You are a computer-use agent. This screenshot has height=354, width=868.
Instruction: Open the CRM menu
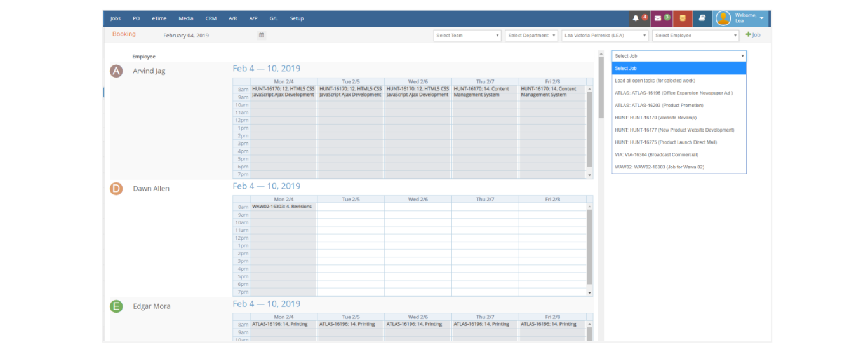211,18
